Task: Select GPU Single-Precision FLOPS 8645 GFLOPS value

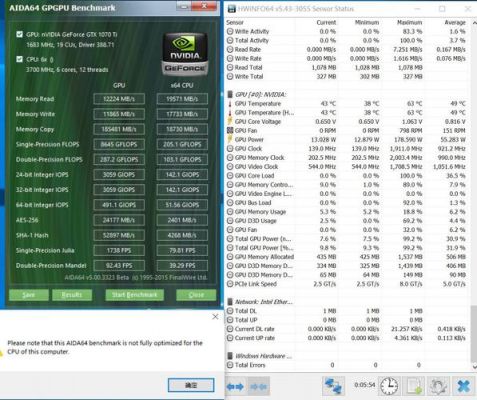Action: [x=119, y=144]
